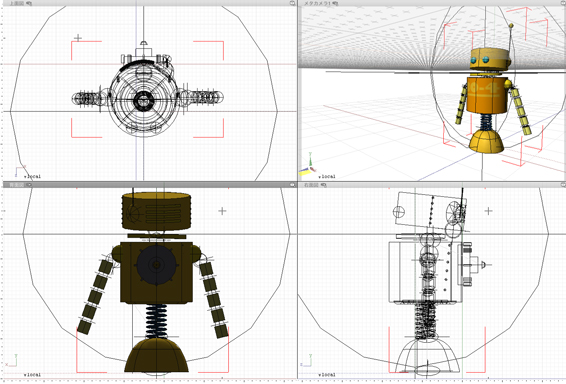This screenshot has width=566, height=384.
Task: Click the axis gizmo in back view
Action: click(11, 360)
